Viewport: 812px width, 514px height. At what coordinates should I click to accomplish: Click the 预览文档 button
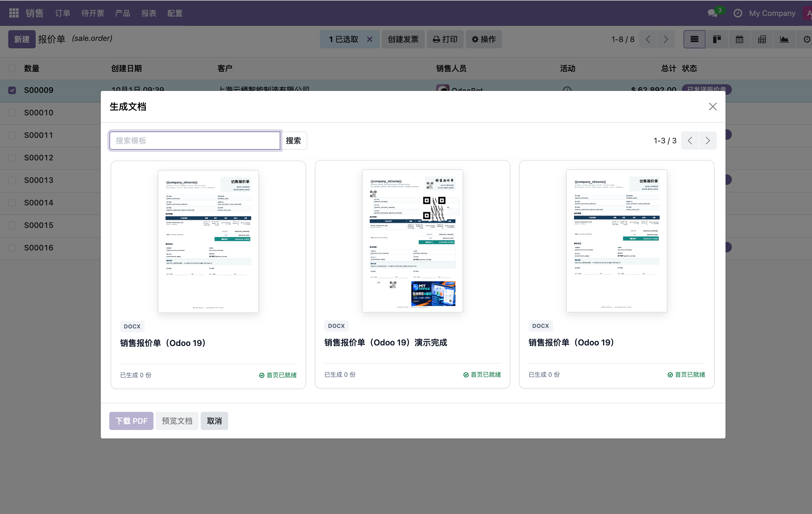(x=177, y=421)
